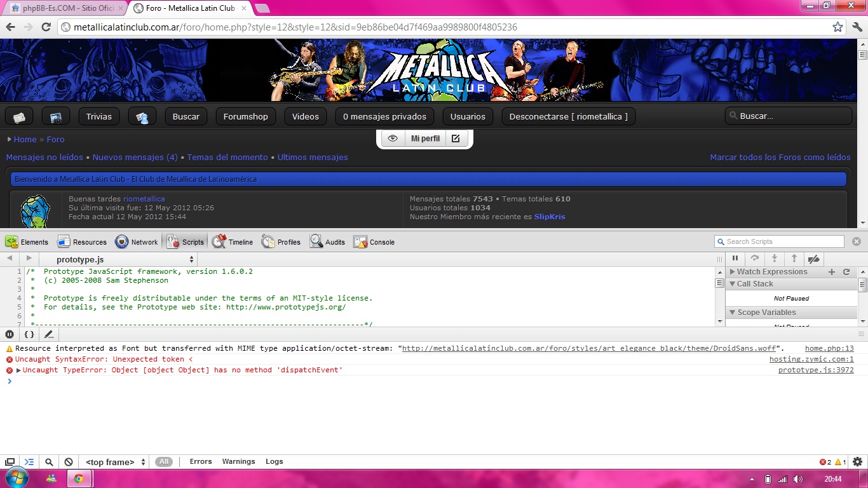Open the Videos button
This screenshot has width=868, height=488.
coord(306,116)
